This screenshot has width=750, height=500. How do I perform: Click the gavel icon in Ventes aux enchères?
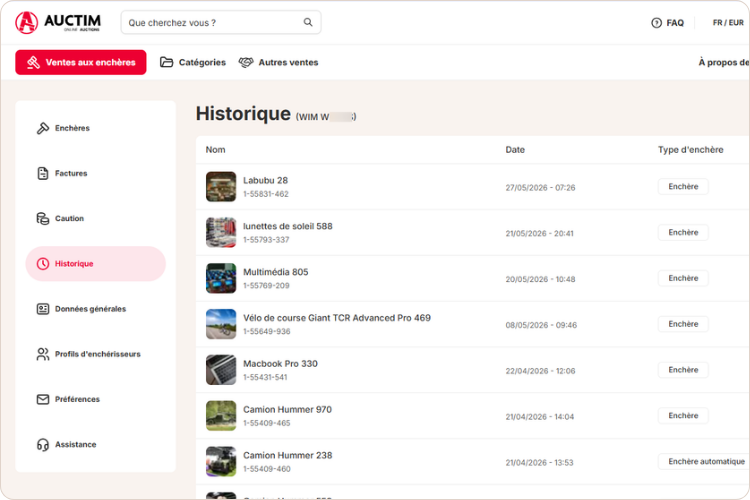[33, 62]
